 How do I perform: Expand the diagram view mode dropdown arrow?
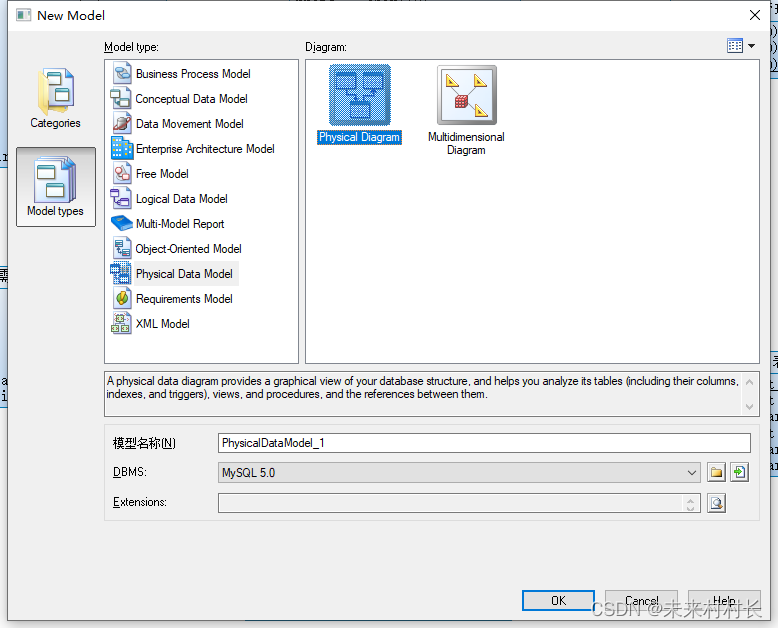tap(752, 46)
